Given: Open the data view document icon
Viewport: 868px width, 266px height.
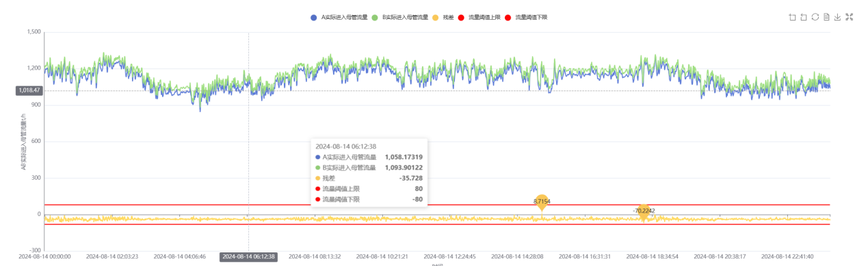Looking at the screenshot, I should [826, 17].
